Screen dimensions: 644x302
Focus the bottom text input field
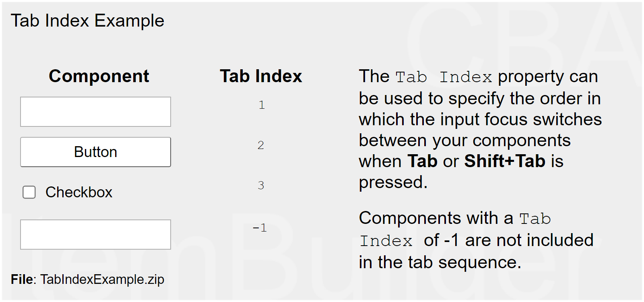pyautogui.click(x=95, y=234)
